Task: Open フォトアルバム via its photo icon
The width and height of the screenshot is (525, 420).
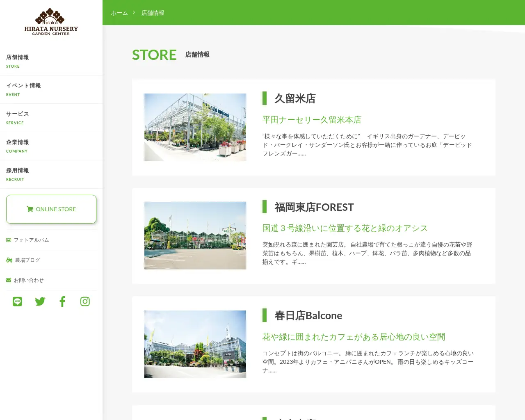Action: pyautogui.click(x=8, y=240)
